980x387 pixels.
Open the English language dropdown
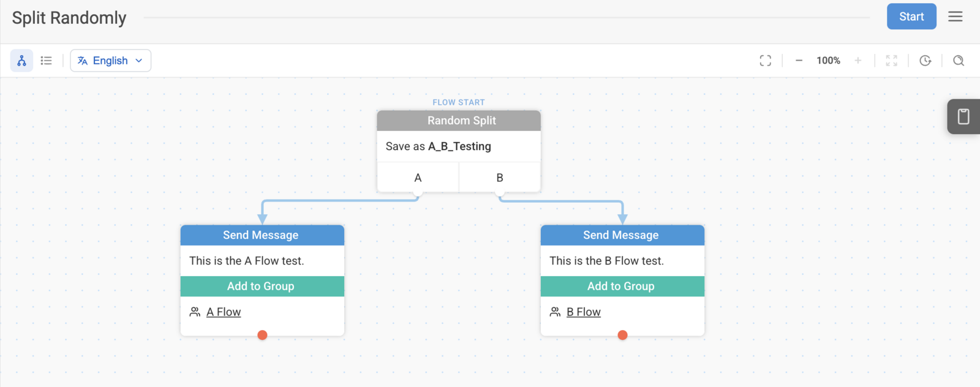tap(111, 61)
